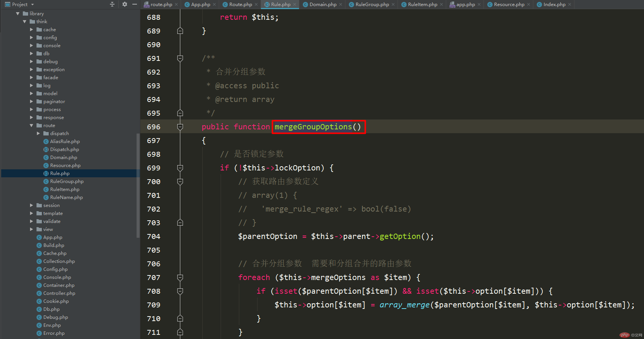Click fold end marker at line 710
The height and width of the screenshot is (339, 644).
click(x=180, y=318)
